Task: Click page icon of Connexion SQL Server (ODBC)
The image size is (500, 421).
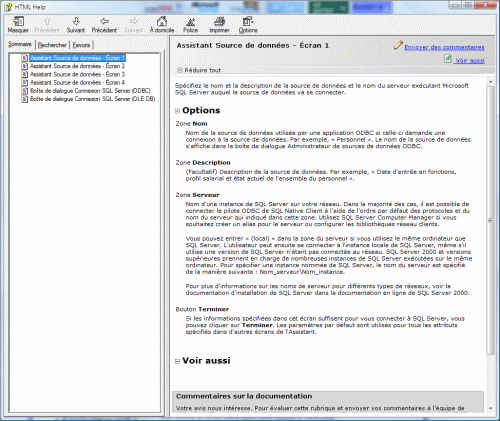Action: pyautogui.click(x=24, y=91)
